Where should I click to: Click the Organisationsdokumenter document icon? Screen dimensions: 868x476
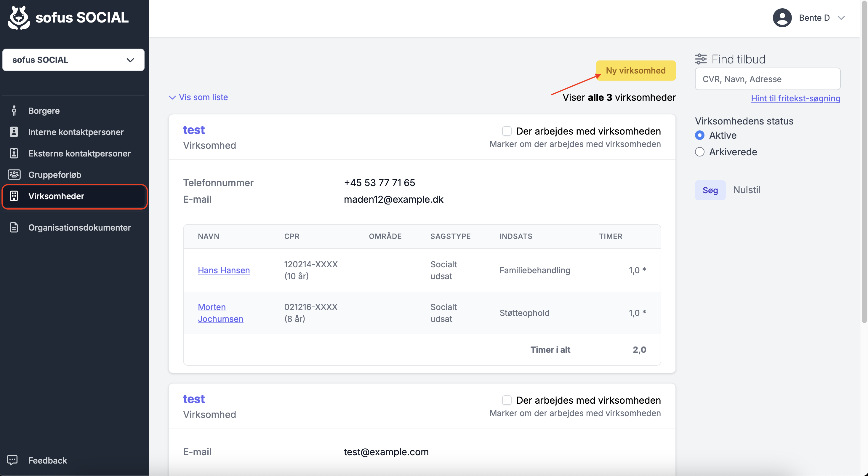tap(14, 227)
